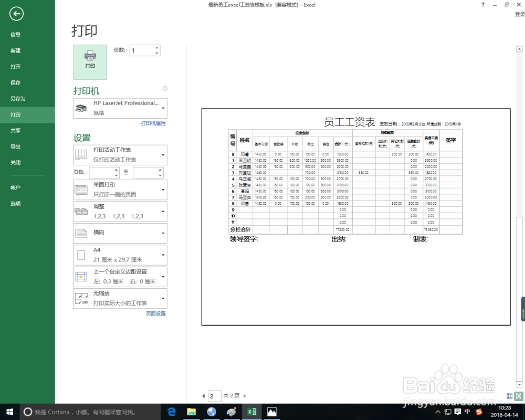525x420 pixels.
Task: Increase the start page number
Action: coord(116,170)
